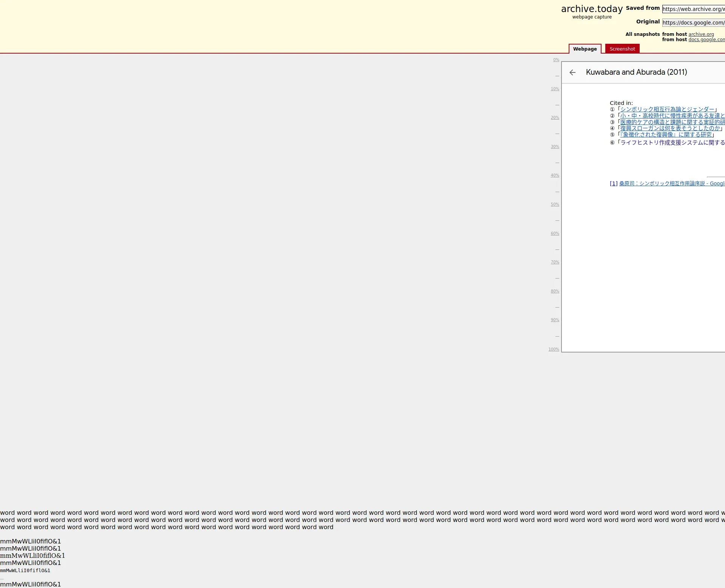
Task: Open fourth cited link 復興スローガンは何を表そうとしたのか
Action: tap(670, 128)
